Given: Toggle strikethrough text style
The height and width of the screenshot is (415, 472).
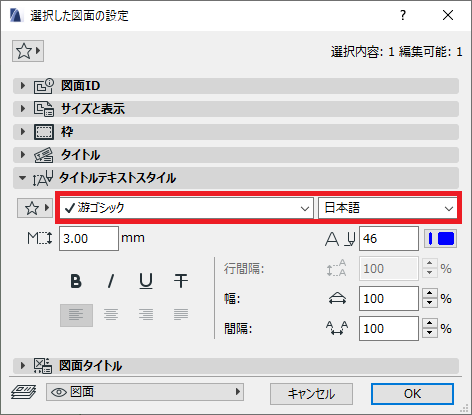Looking at the screenshot, I should (x=181, y=281).
